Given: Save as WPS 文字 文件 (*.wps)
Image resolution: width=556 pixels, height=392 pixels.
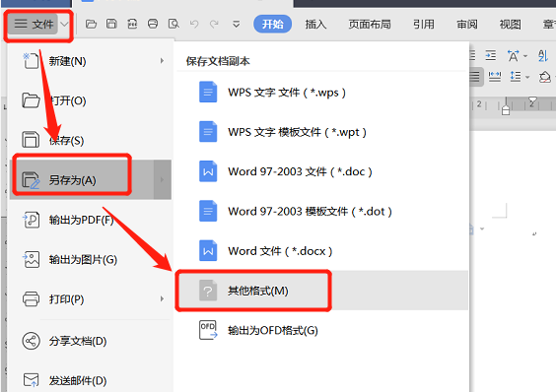Looking at the screenshot, I should (322, 93).
